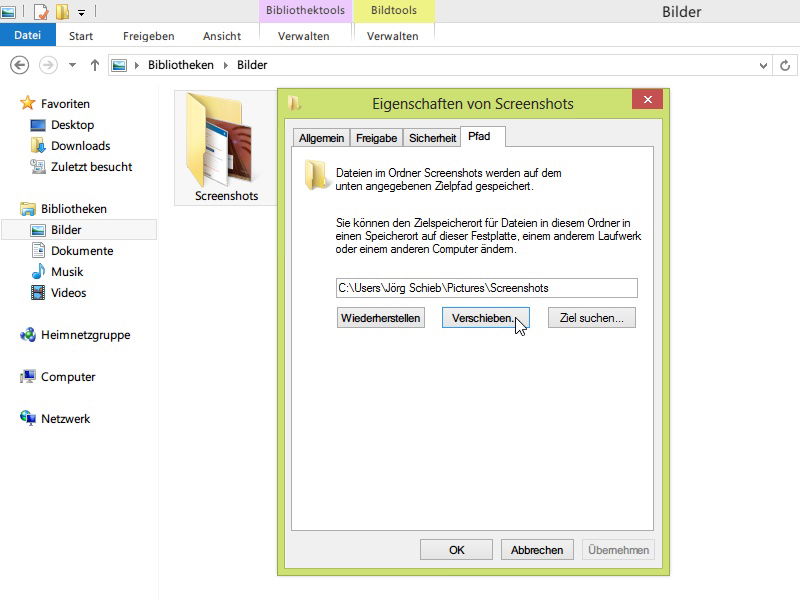Click the Screenshots path input field
This screenshot has width=800, height=600.
tap(487, 288)
